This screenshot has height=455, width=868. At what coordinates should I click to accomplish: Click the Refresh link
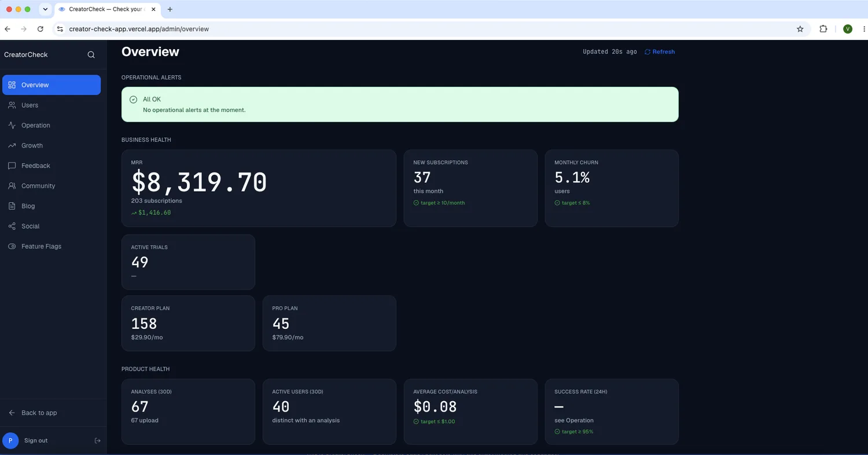pos(660,52)
